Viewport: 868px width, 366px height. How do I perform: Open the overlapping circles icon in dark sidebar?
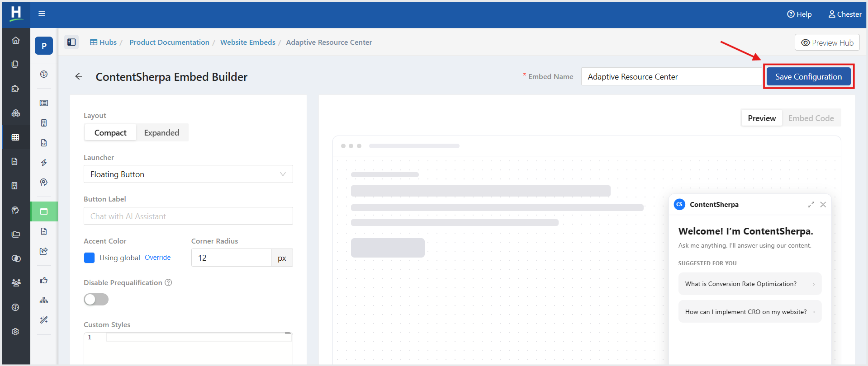pos(15,258)
